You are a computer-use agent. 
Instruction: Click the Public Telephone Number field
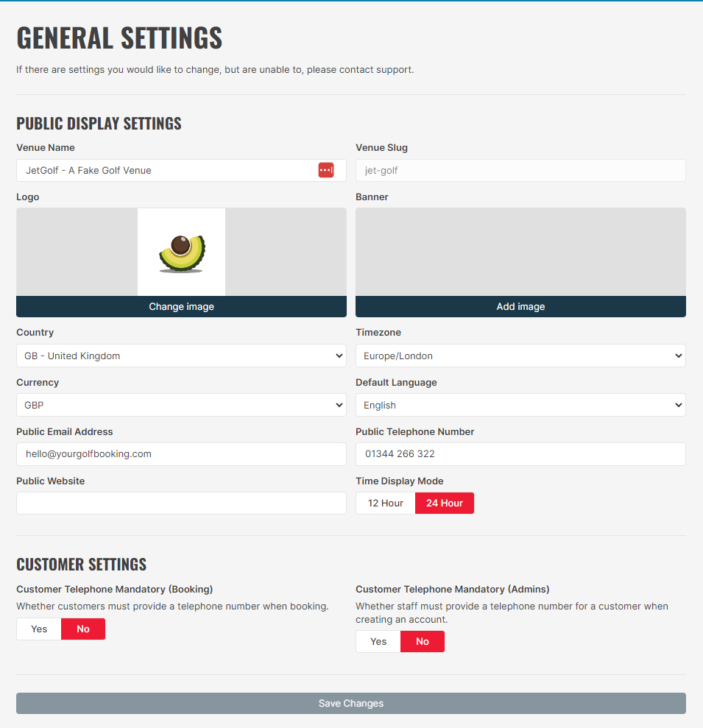tap(520, 454)
